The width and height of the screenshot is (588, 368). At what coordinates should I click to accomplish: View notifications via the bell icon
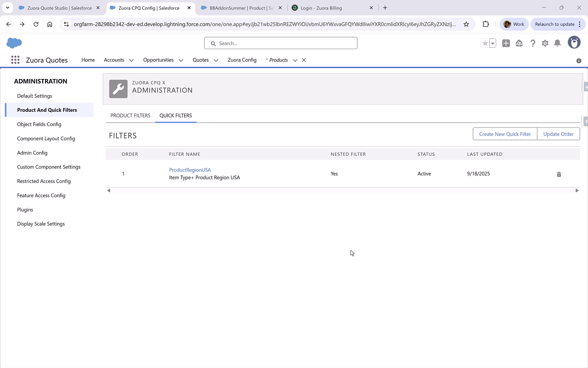click(557, 43)
